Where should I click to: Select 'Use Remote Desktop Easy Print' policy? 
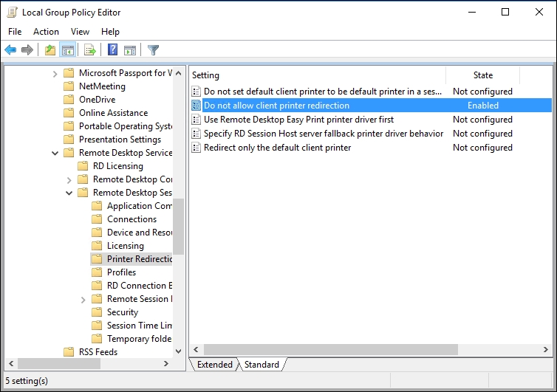[x=298, y=120]
